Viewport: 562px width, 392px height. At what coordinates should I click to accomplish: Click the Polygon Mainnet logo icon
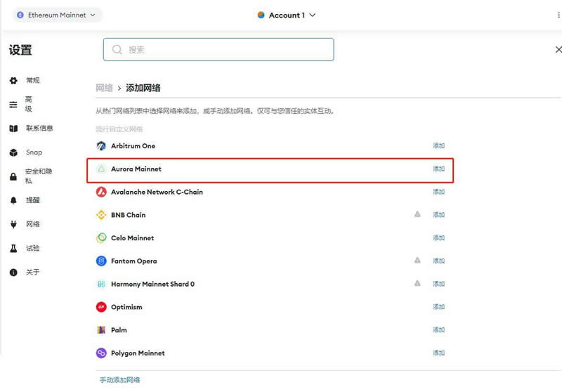point(101,353)
